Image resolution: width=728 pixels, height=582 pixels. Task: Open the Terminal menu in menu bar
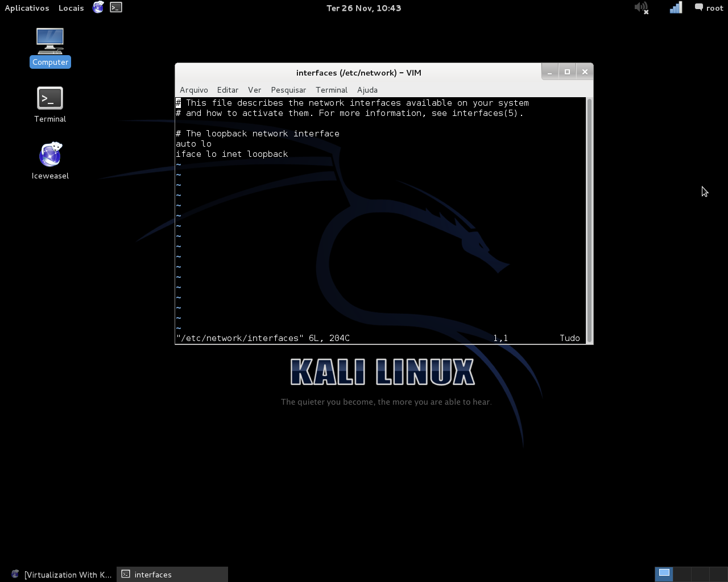pyautogui.click(x=332, y=90)
